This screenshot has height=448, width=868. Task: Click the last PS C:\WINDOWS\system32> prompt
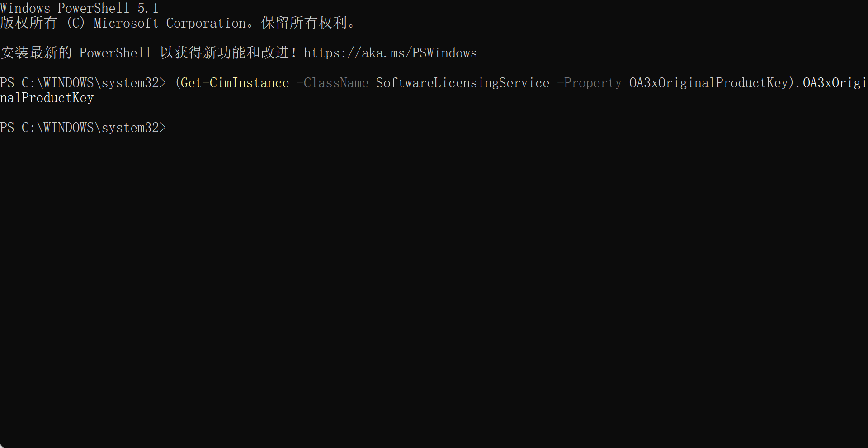click(x=83, y=128)
